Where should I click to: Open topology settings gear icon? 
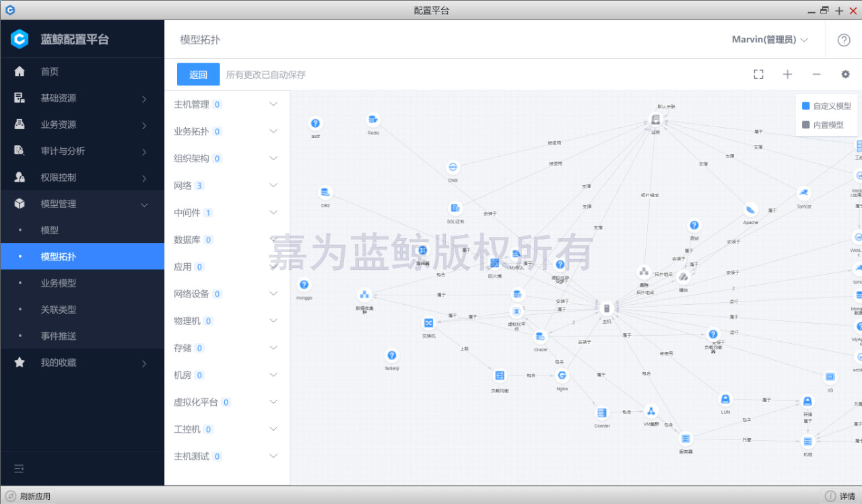pyautogui.click(x=845, y=74)
